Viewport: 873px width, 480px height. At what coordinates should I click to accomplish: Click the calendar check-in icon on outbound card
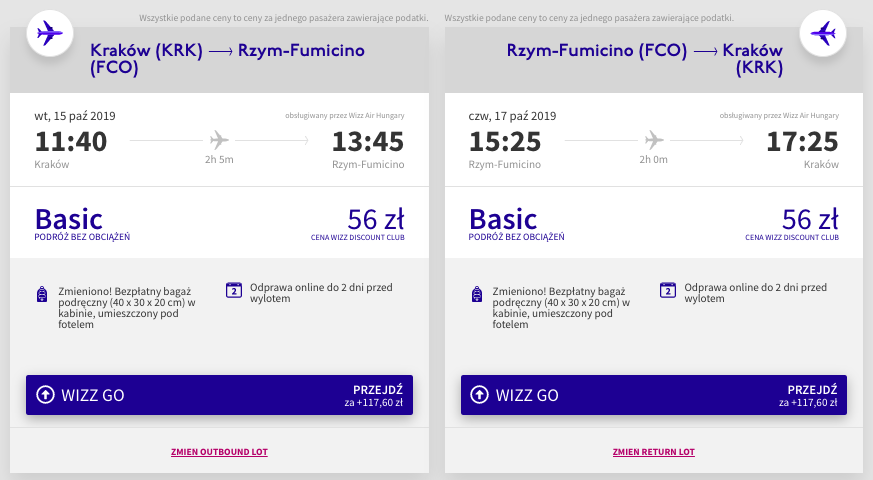(x=234, y=290)
